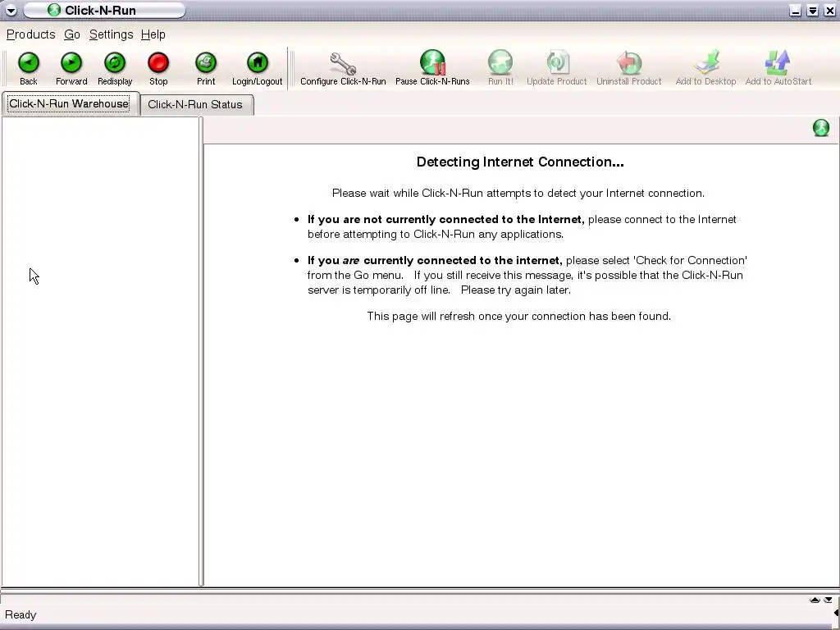Click the Add to AutoStart icon
Image resolution: width=840 pixels, height=630 pixels.
(778, 62)
